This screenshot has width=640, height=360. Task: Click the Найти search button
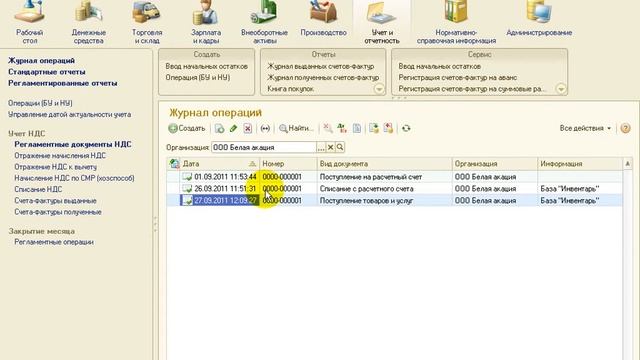[296, 129]
